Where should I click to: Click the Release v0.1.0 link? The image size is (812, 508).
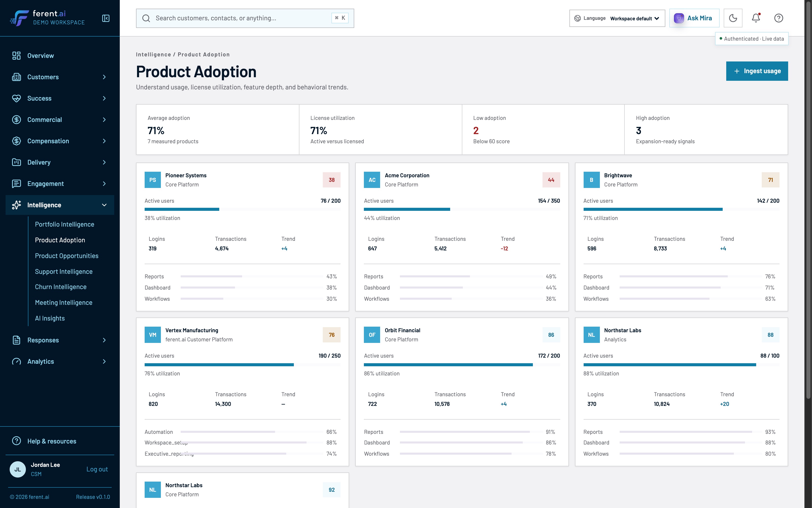[x=93, y=497]
